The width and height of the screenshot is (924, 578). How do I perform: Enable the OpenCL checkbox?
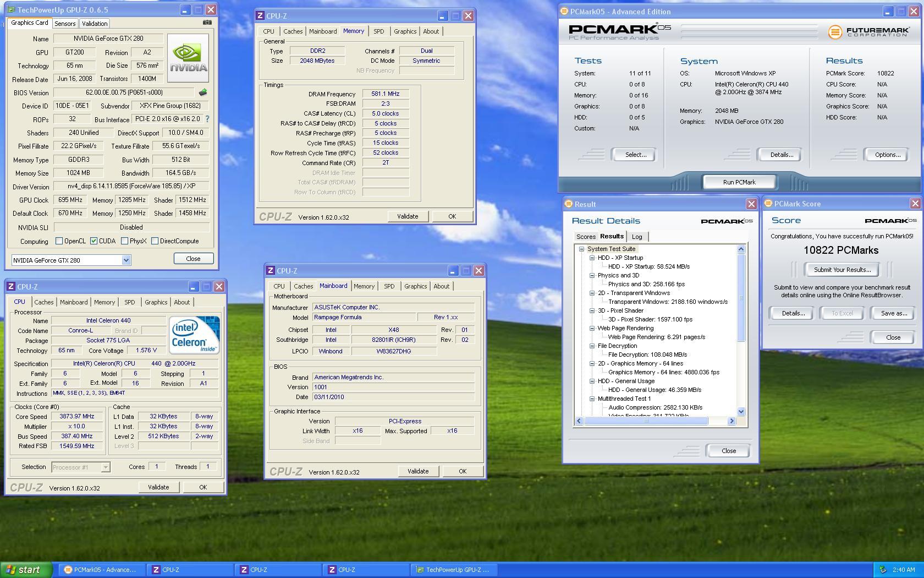point(59,241)
